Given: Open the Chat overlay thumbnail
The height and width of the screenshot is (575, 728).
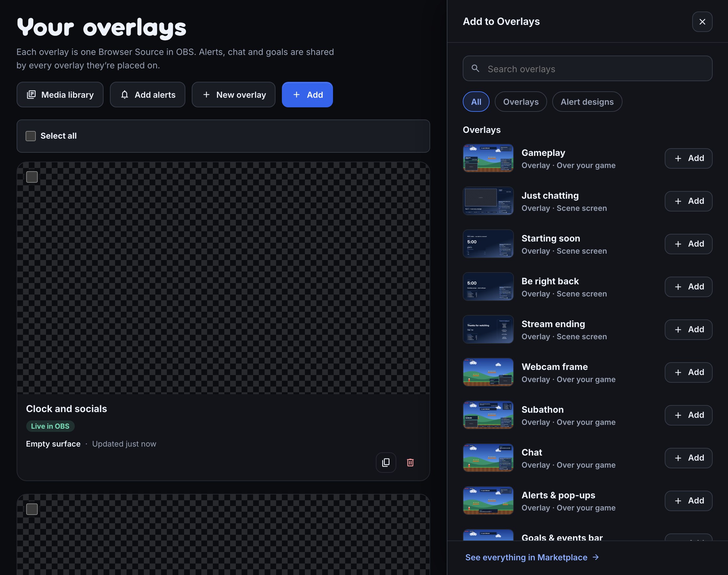Looking at the screenshot, I should [x=488, y=457].
